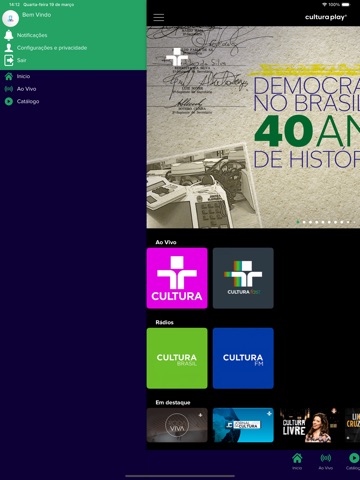Click the Catálogo play icon in sidebar
The height and width of the screenshot is (480, 360).
pyautogui.click(x=9, y=101)
